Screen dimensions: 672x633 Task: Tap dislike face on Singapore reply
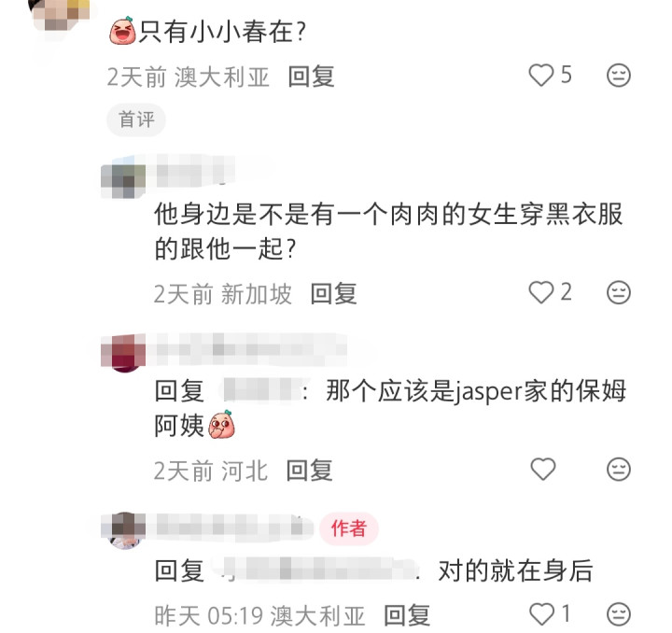pos(619,292)
